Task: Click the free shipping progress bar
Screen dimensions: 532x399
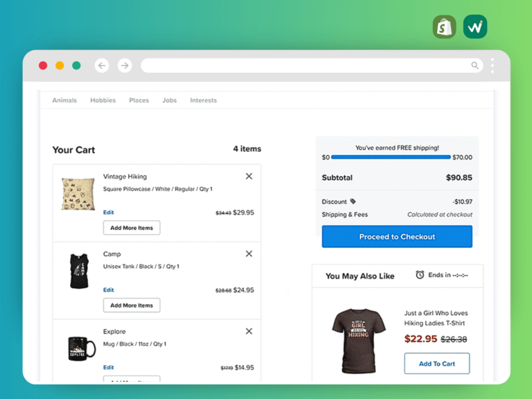Action: [x=391, y=157]
